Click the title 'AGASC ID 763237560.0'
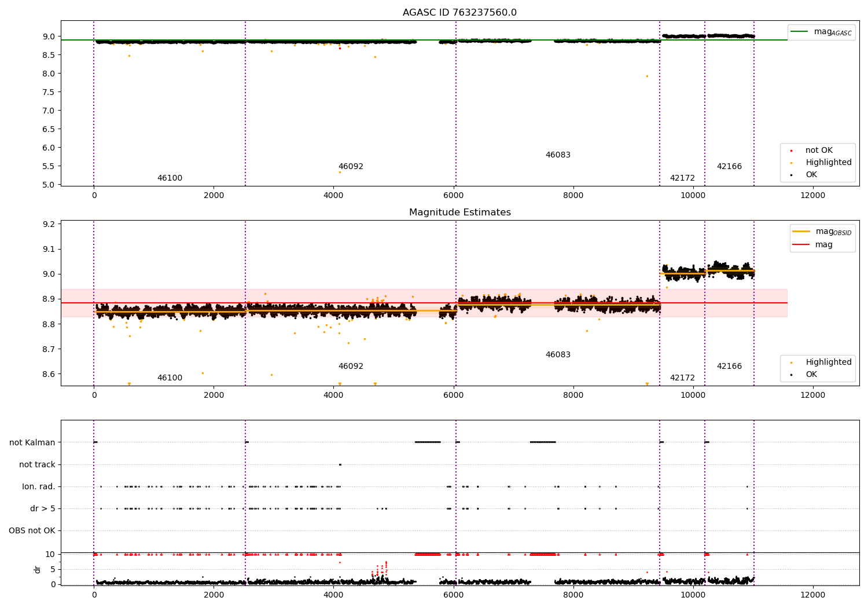868x608 pixels. [x=459, y=13]
